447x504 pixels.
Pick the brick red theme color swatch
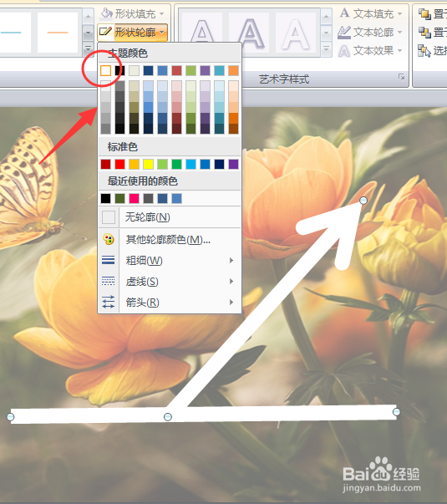(177, 71)
